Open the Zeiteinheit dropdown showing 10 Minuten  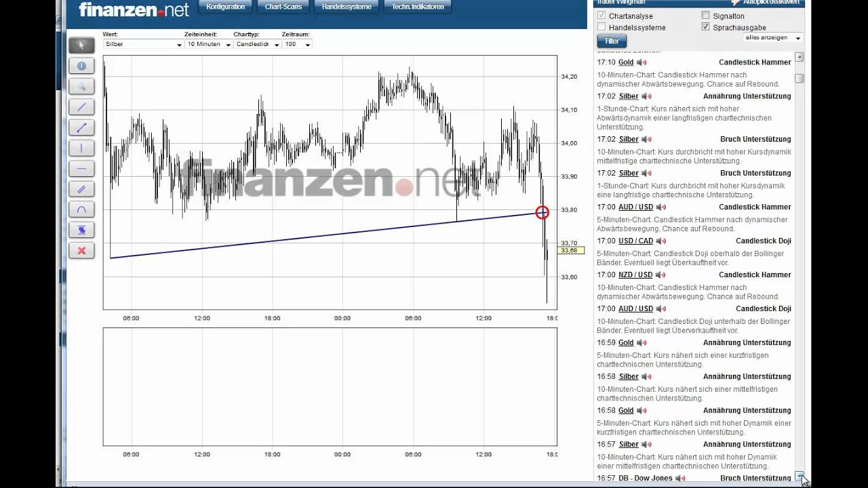click(x=208, y=44)
